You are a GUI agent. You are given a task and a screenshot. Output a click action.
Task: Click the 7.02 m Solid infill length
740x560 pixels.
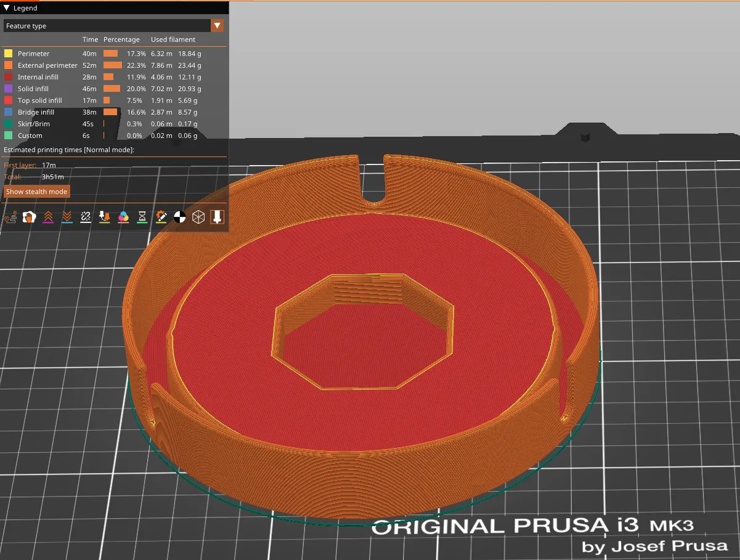(x=161, y=89)
